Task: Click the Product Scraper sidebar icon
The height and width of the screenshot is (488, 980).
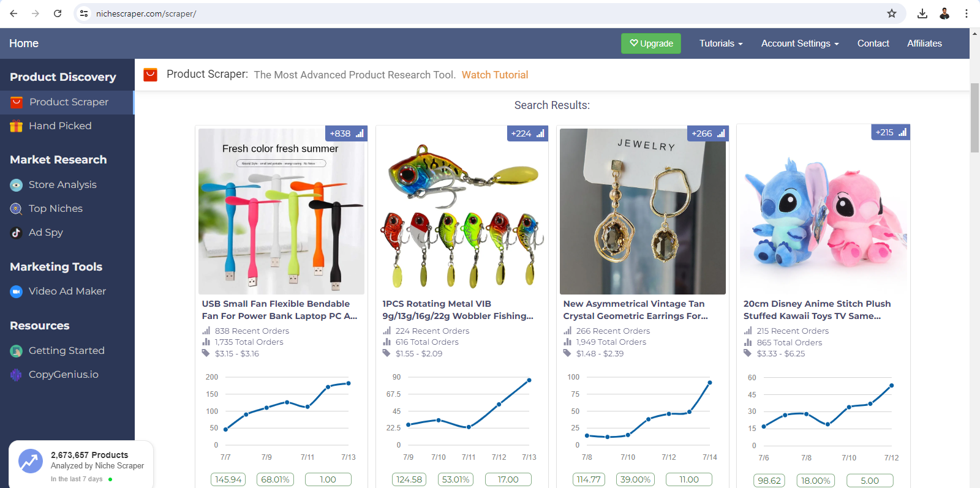Action: pos(17,102)
